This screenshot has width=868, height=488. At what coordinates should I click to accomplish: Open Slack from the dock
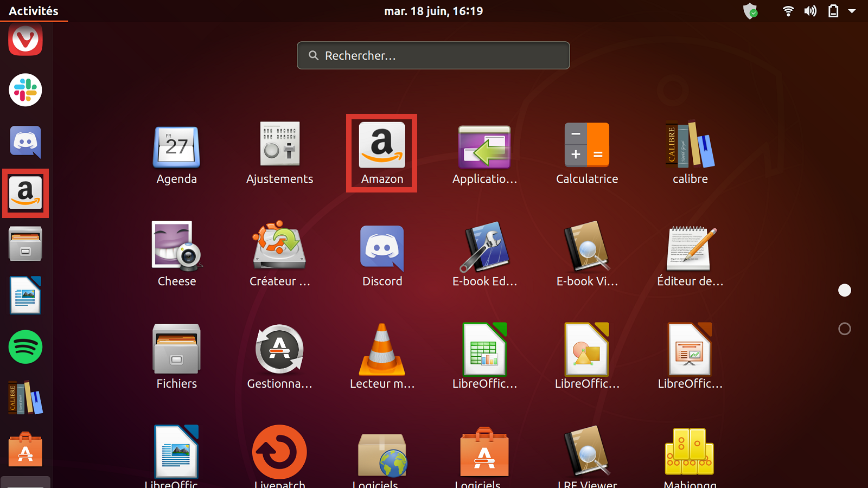point(25,91)
